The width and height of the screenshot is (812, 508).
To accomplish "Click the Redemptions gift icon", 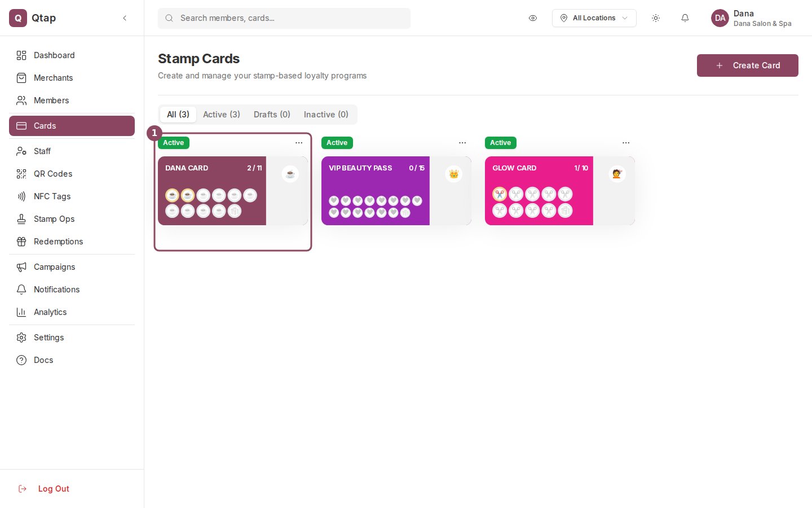I will click(21, 242).
